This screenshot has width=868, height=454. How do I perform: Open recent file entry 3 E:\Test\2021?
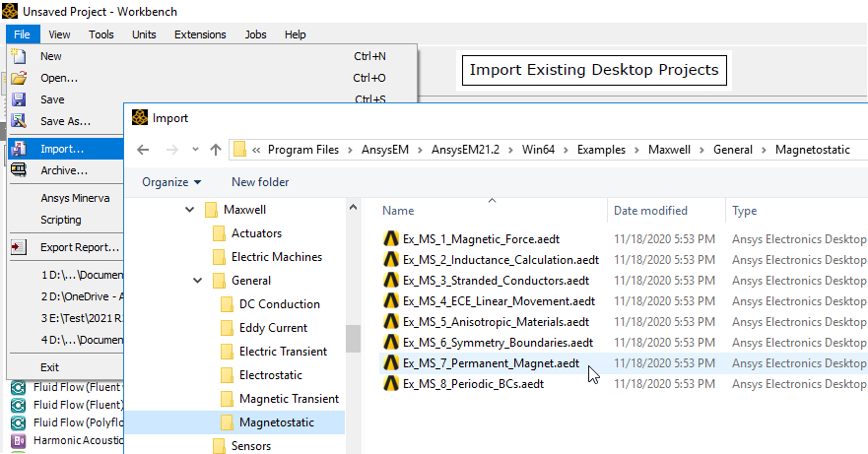pyautogui.click(x=82, y=318)
